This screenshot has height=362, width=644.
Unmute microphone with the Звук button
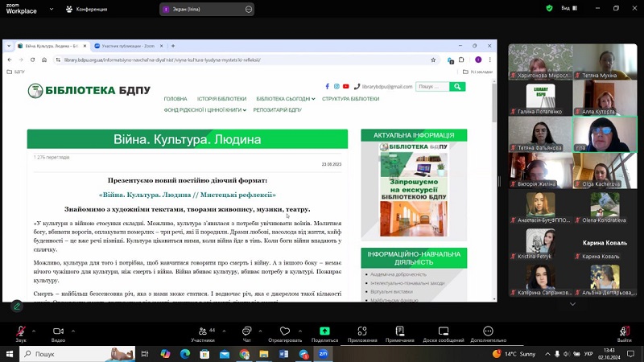(21, 334)
